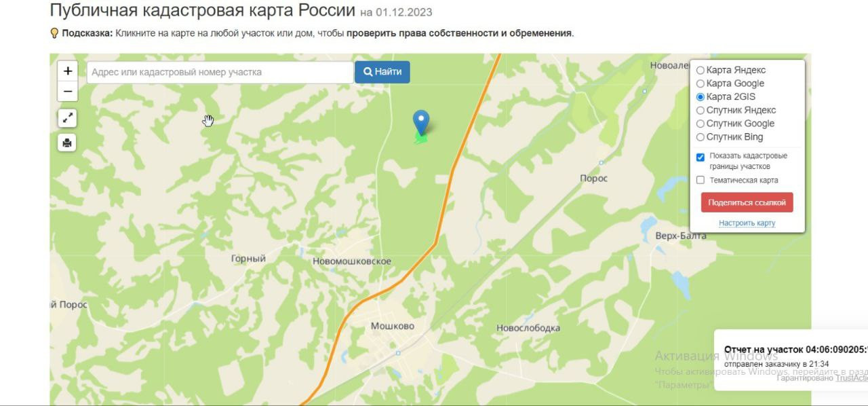Choose the Спутник Яндекс layer

pyautogui.click(x=701, y=110)
